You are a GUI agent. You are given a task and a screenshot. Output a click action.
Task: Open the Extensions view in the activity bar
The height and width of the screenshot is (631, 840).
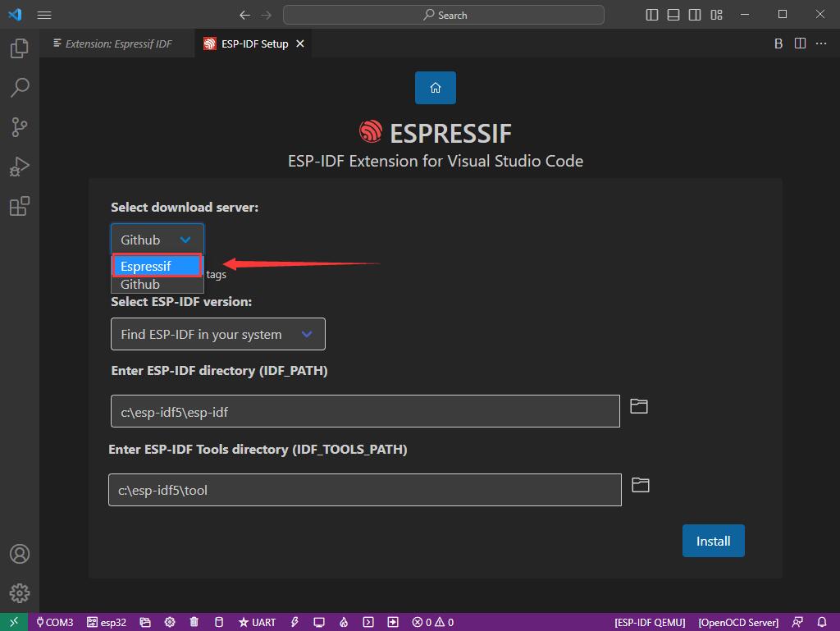20,206
